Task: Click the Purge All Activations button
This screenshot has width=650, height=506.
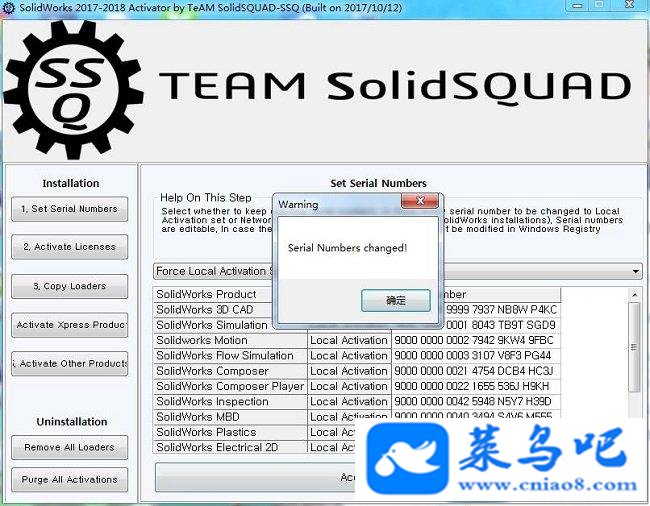Action: pyautogui.click(x=70, y=479)
